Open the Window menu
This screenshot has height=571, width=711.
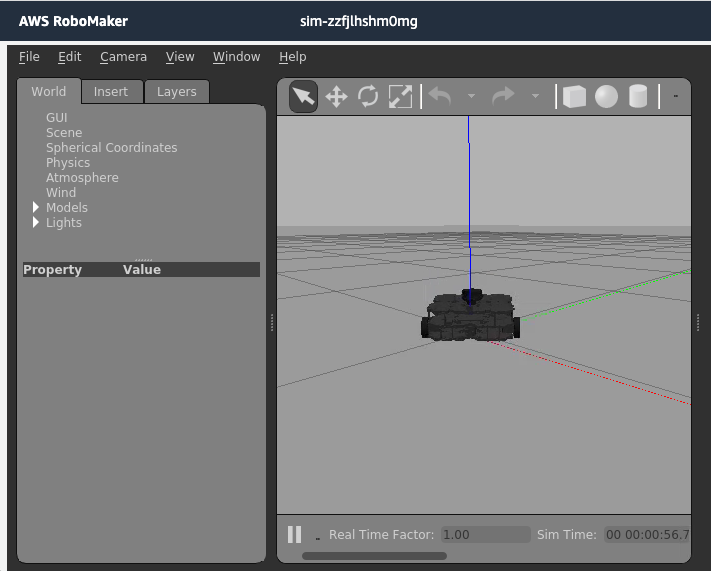tap(237, 57)
